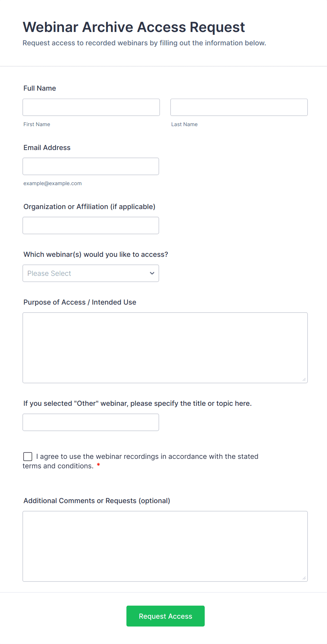This screenshot has height=644, width=327.
Task: Click the First Name input field
Action: (x=91, y=107)
